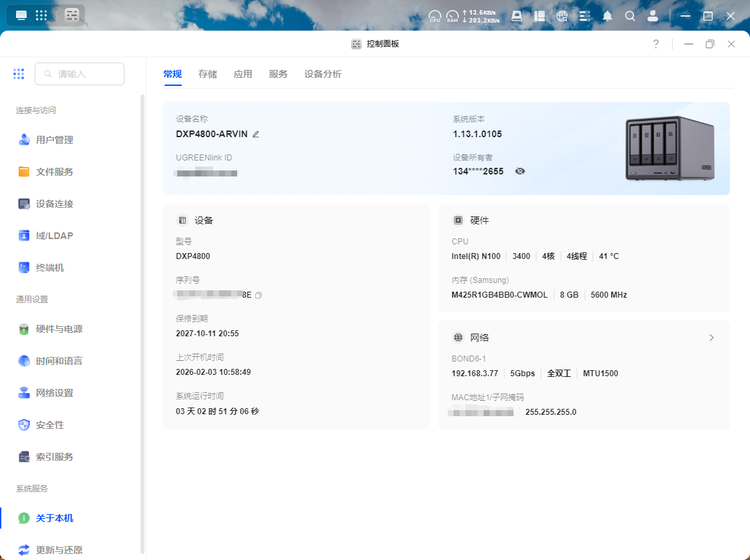Viewport: 750px width, 560px height.
Task: Switch to the 服务 tab
Action: [x=278, y=74]
